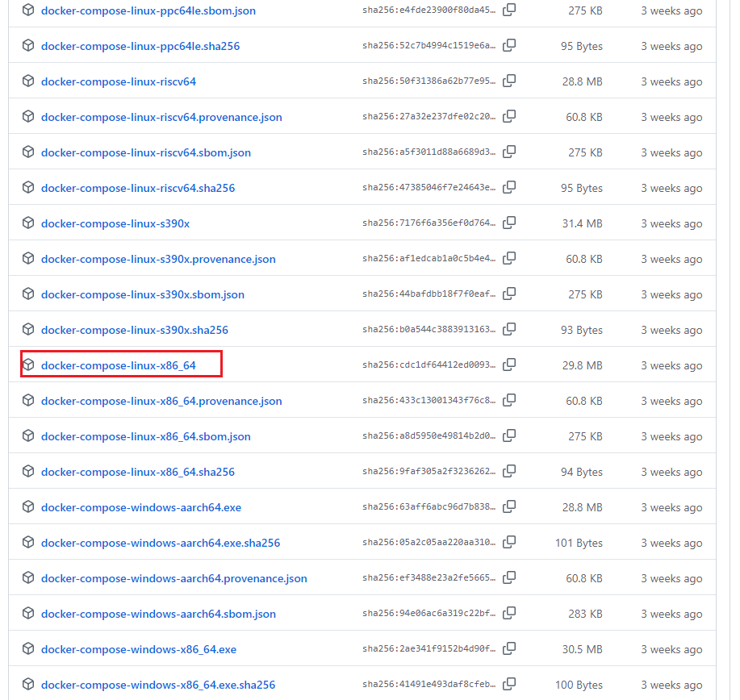
Task: Open docker-compose-linux-riscv64.sbom.json
Action: click(146, 153)
